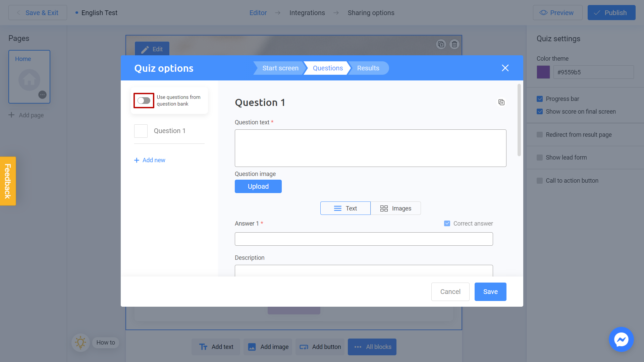Click the Upload question image button
Image resolution: width=644 pixels, height=362 pixels.
tap(258, 186)
